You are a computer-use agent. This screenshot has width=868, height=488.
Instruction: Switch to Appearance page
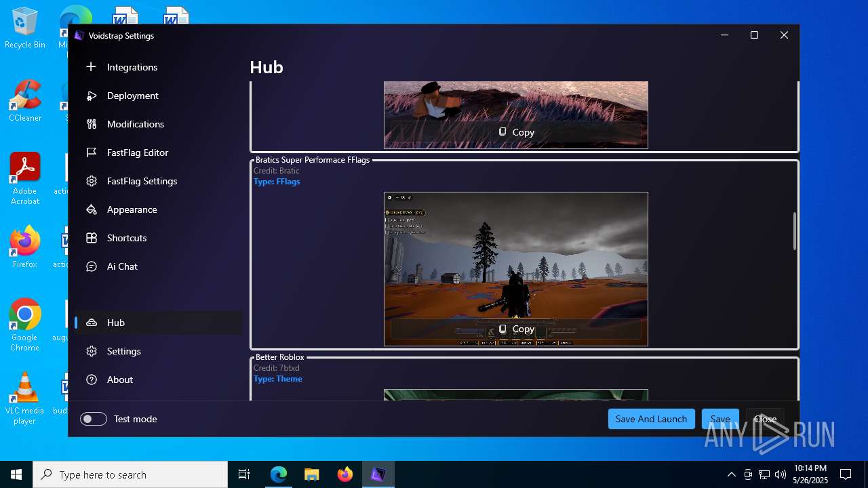point(159,209)
